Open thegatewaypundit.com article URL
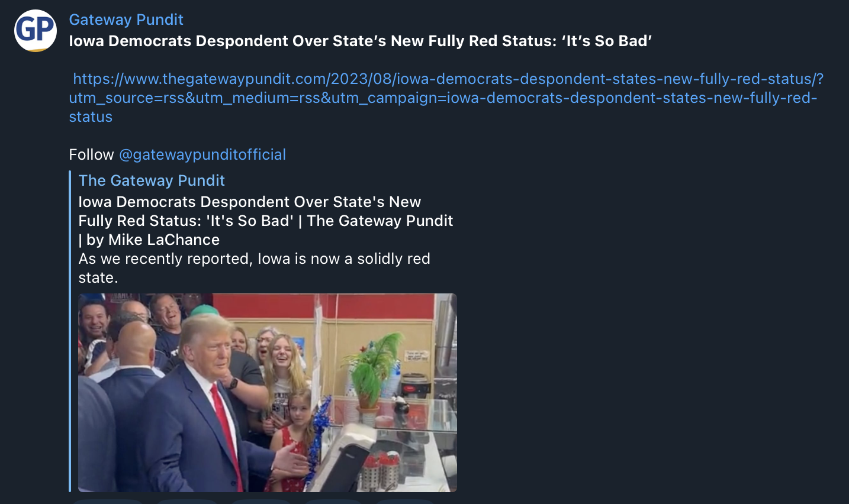849x504 pixels. [448, 79]
